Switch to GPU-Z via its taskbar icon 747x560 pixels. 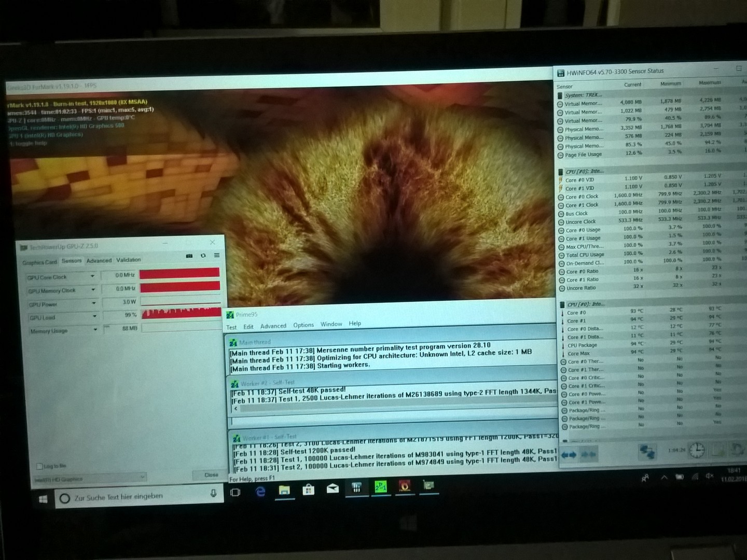tap(428, 485)
